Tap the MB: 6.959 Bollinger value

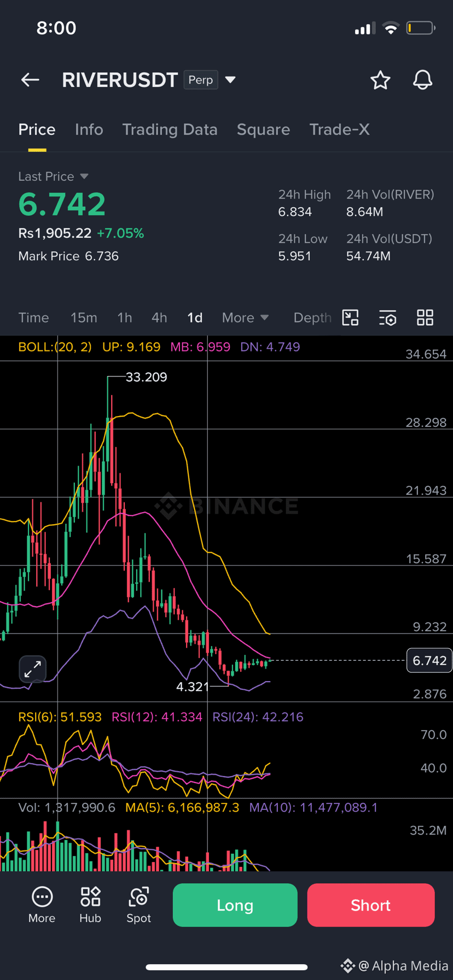pyautogui.click(x=200, y=347)
